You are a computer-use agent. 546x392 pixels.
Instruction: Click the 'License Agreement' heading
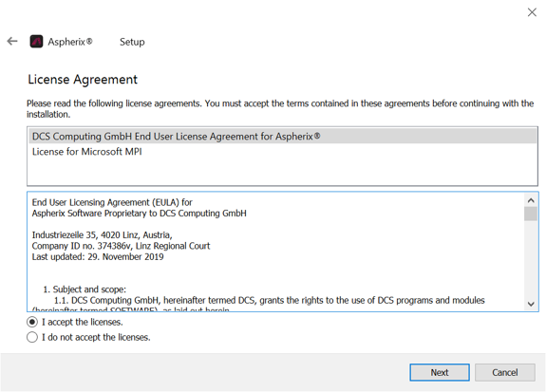pos(83,80)
